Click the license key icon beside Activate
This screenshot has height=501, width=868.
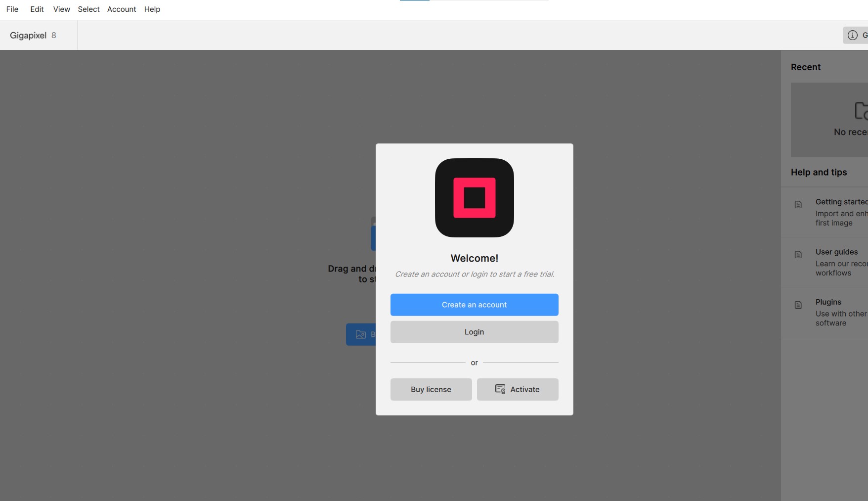[500, 389]
